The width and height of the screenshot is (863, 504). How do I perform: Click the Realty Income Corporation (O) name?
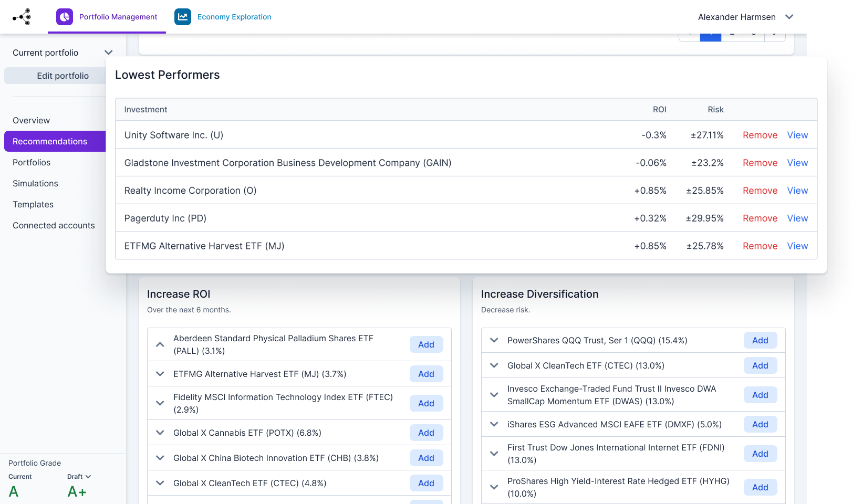pos(190,191)
